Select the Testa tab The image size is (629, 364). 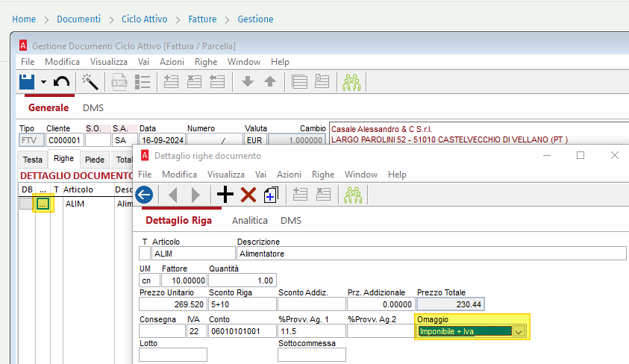33,160
